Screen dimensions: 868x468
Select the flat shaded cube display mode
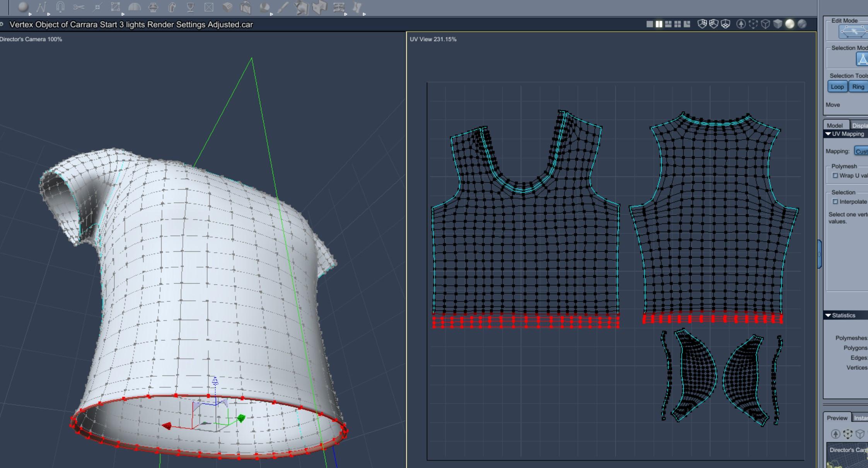tap(778, 24)
